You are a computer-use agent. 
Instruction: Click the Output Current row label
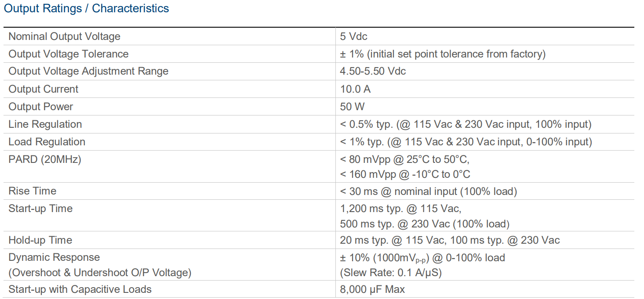tap(43, 89)
